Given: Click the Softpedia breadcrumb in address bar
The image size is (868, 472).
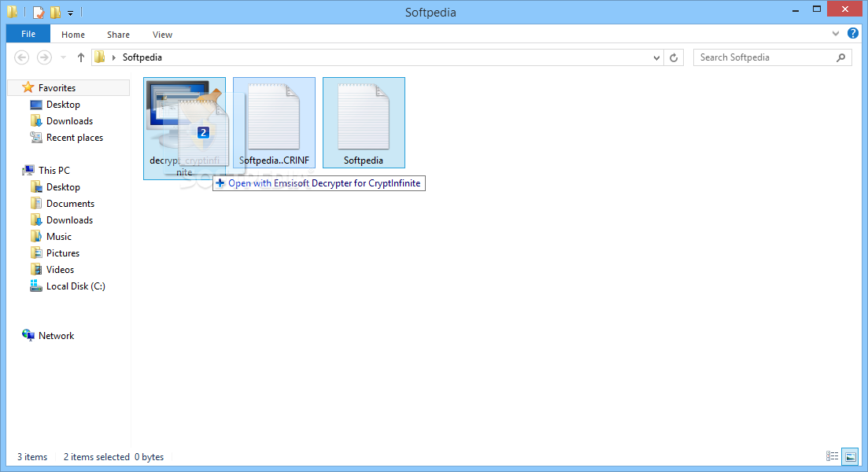Looking at the screenshot, I should click(142, 57).
